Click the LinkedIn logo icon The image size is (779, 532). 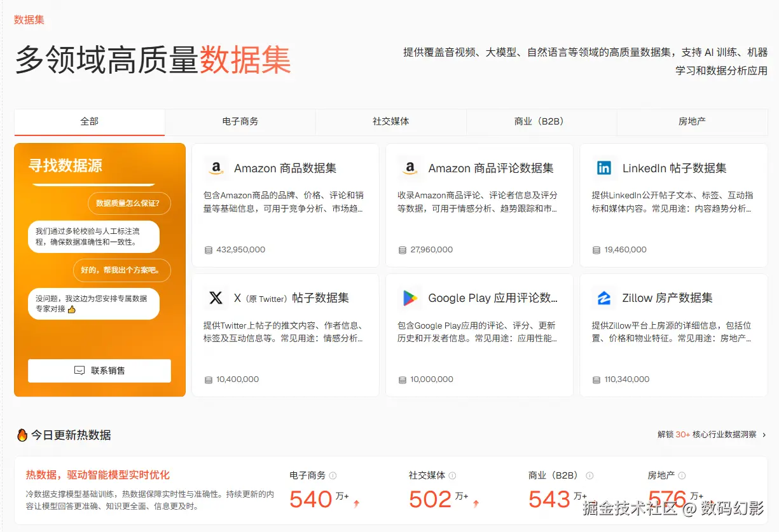[x=604, y=168]
